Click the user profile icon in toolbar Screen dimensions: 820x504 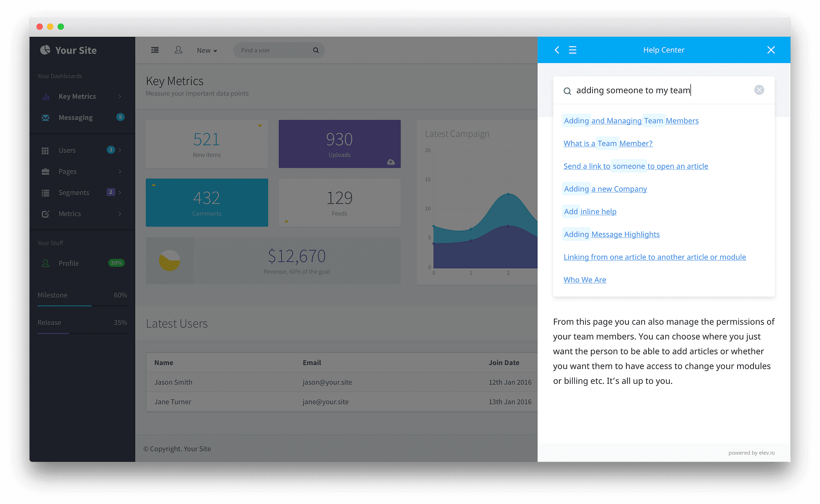pos(178,50)
